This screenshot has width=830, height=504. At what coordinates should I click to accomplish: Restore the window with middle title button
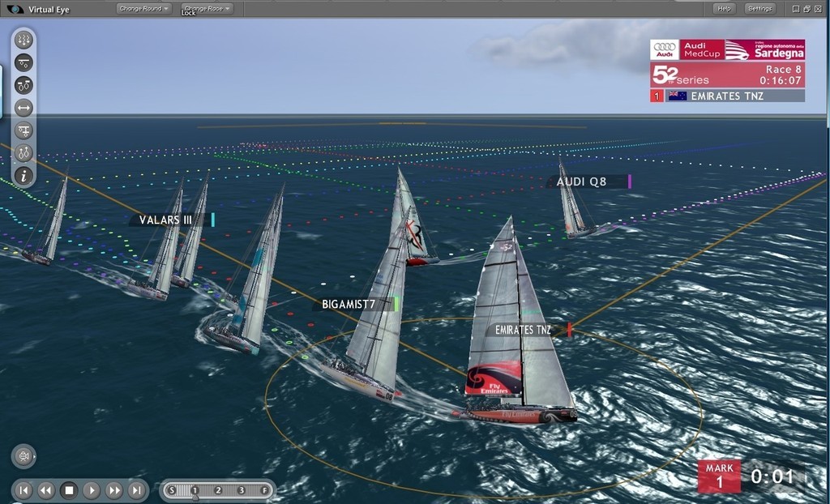806,8
